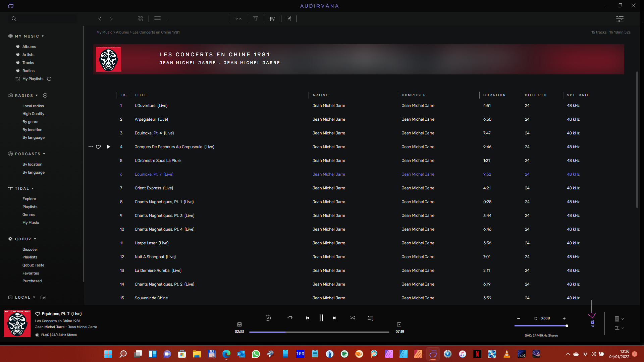The width and height of the screenshot is (644, 362).
Task: Expand the LOCAL section
Action: tap(34, 297)
